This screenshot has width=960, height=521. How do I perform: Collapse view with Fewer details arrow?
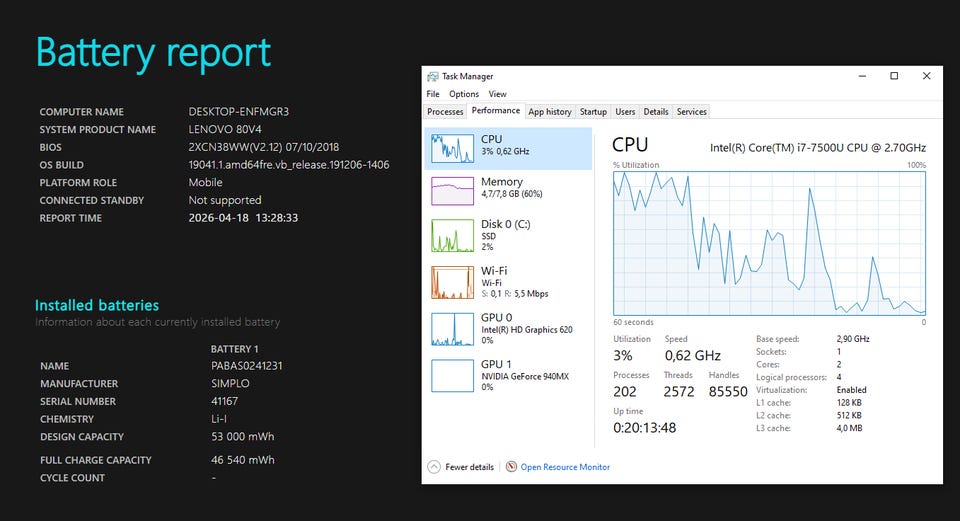433,467
